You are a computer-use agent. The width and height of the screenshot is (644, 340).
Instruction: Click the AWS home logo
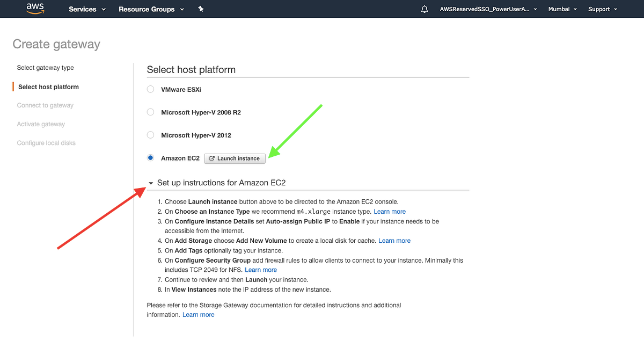click(x=34, y=9)
